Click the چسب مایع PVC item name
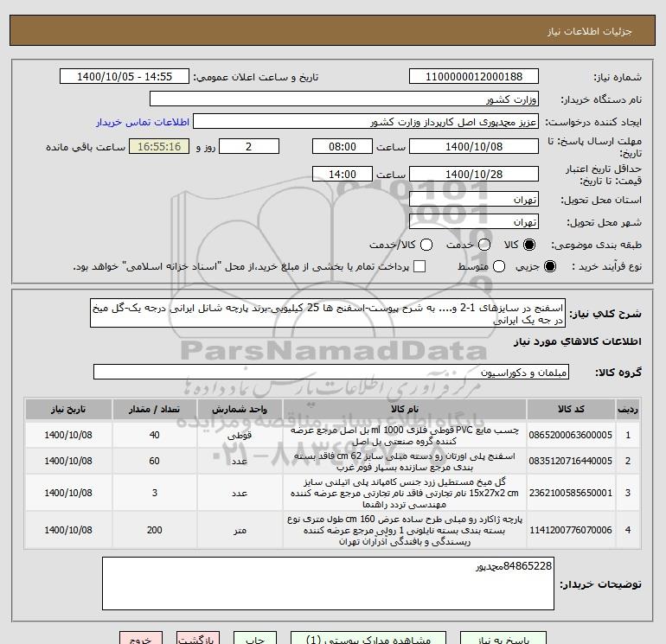This screenshot has width=666, height=644. [405, 436]
